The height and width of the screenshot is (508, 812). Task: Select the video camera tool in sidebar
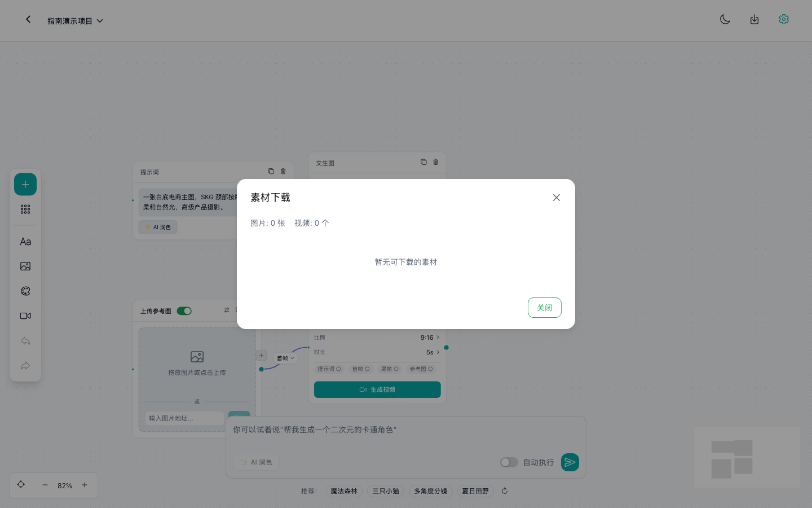coord(25,316)
